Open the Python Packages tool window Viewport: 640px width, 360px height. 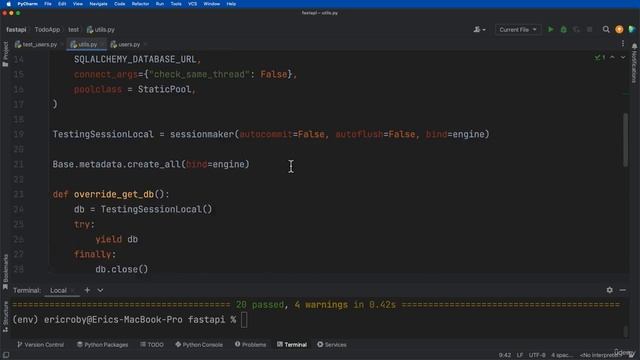pos(102,344)
